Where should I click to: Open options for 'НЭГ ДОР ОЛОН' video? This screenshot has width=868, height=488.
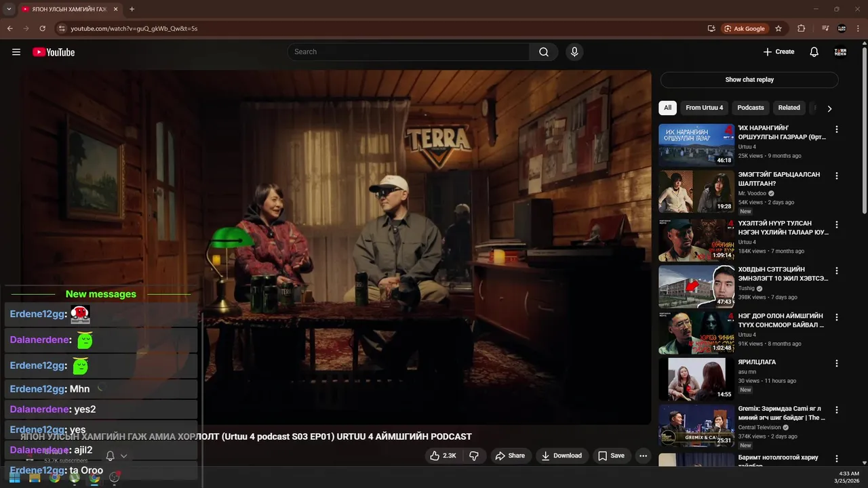coord(837,317)
